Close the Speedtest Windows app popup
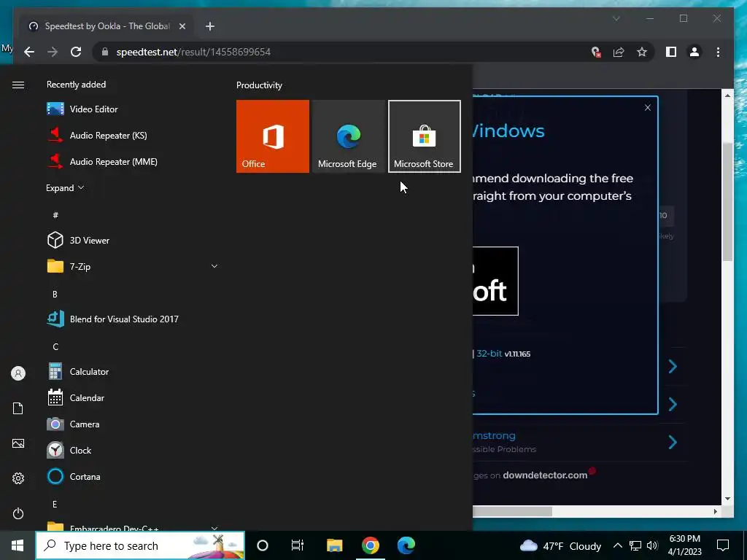The height and width of the screenshot is (560, 747). click(x=648, y=108)
